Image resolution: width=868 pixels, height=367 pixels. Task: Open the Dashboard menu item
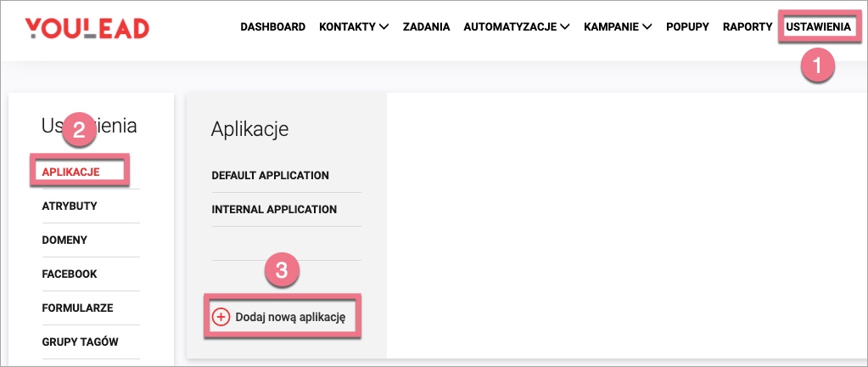pos(272,27)
